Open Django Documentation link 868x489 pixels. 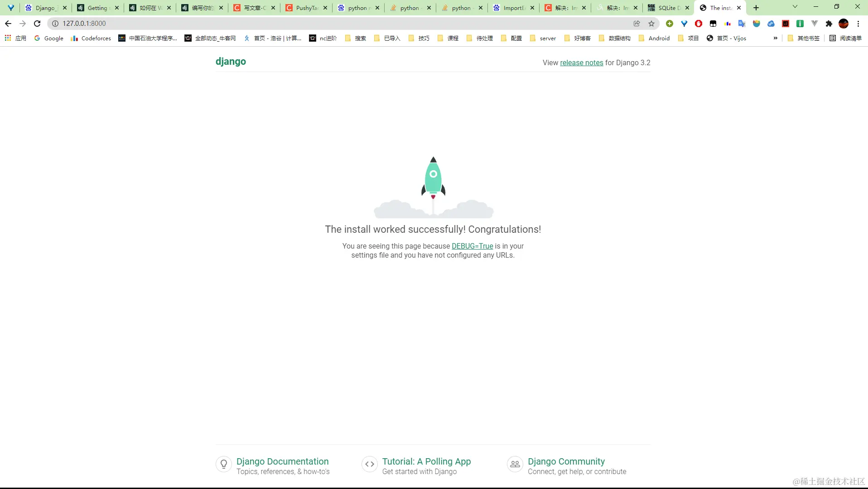[x=283, y=461]
